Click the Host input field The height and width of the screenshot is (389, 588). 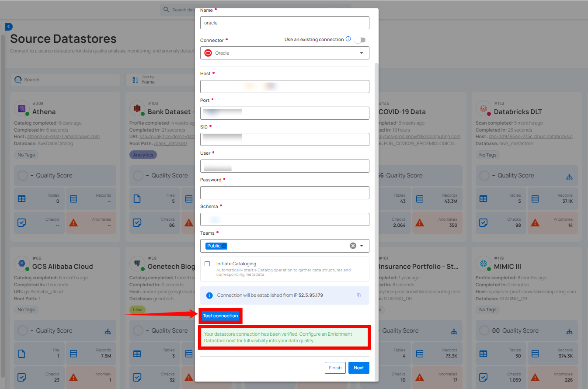coord(285,87)
